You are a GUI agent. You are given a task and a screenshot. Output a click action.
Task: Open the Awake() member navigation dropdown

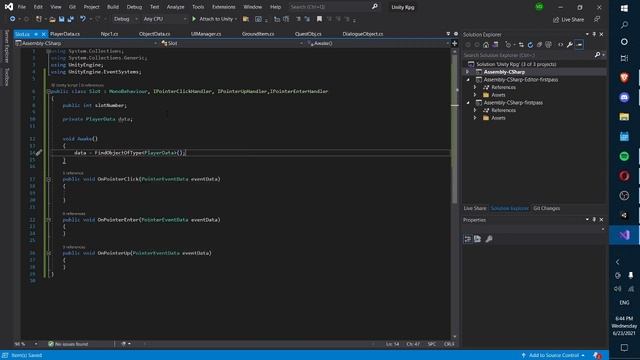pos(378,43)
